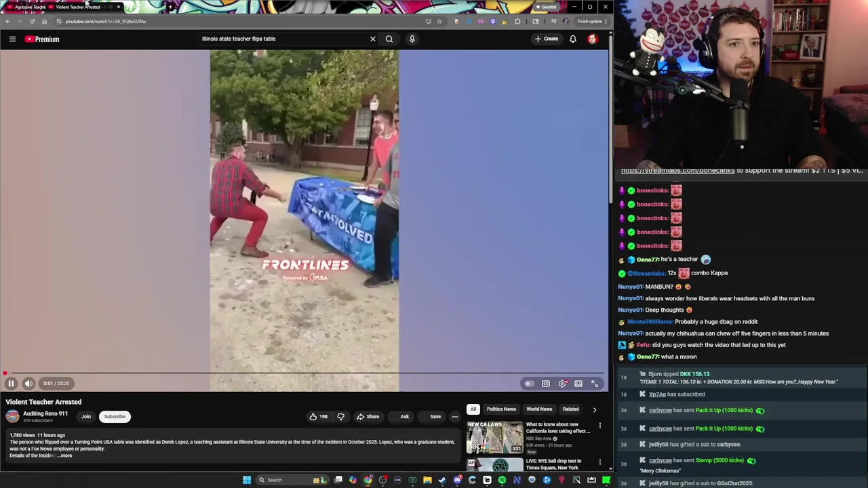Viewport: 868px width, 488px height.
Task: Bookmark this page with the star
Action: click(439, 21)
